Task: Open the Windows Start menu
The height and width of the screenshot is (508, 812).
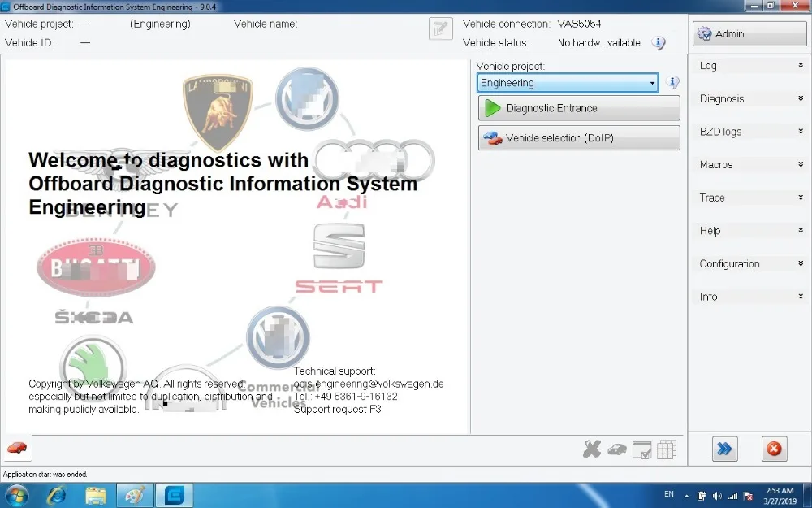Action: pos(16,496)
